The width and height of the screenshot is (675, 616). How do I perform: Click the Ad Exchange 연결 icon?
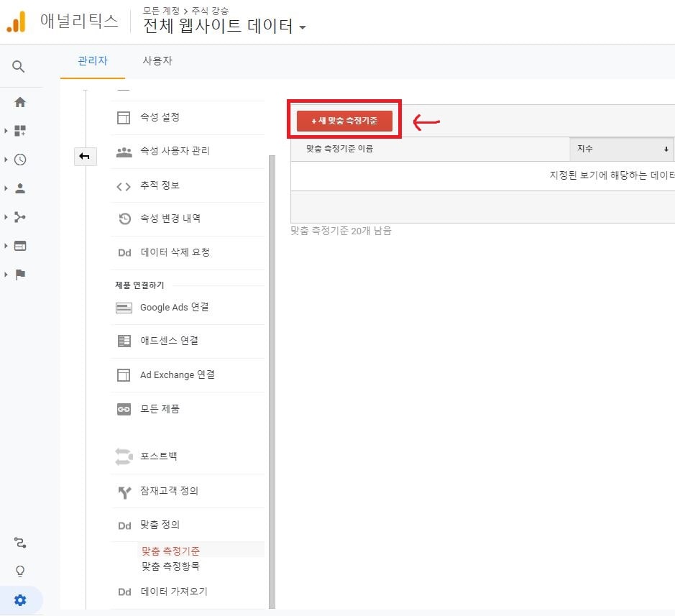point(124,375)
